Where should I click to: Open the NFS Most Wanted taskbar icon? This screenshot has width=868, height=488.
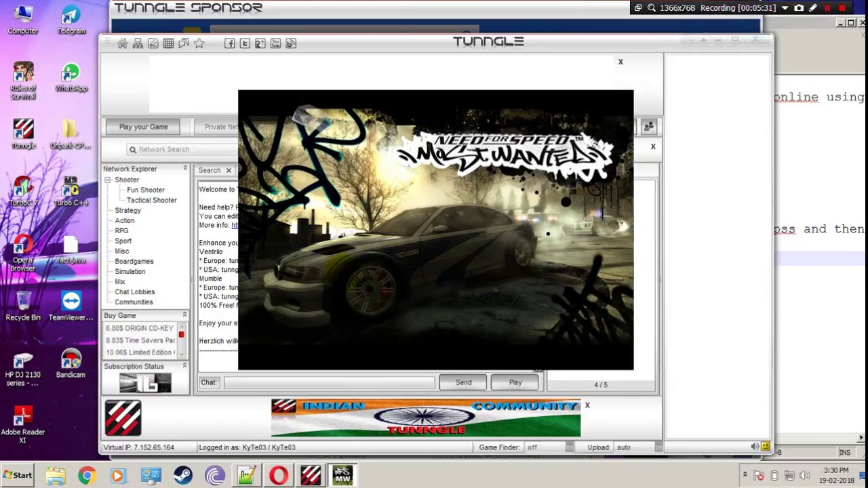click(342, 476)
